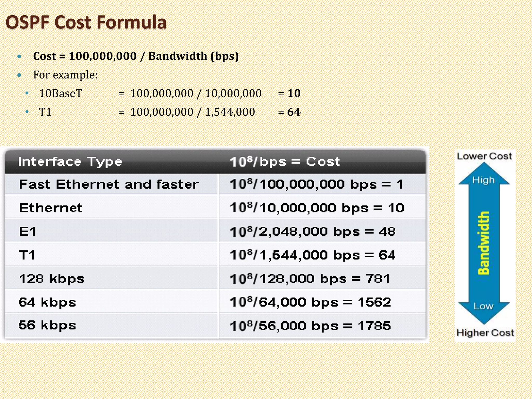Click '100,000,000 / 1,544,000' calculation text
This screenshot has width=532, height=399.
192,112
